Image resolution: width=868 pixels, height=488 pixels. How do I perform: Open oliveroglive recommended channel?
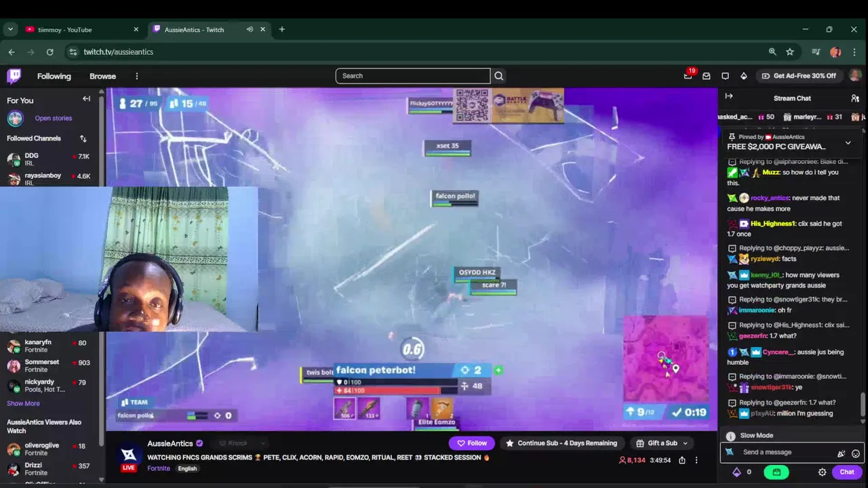pos(49,449)
